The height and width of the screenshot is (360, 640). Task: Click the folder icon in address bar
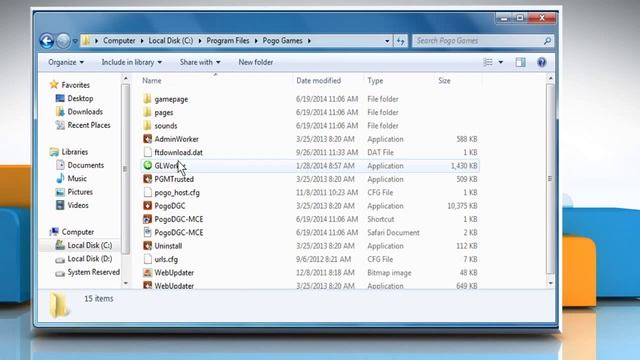(86, 41)
